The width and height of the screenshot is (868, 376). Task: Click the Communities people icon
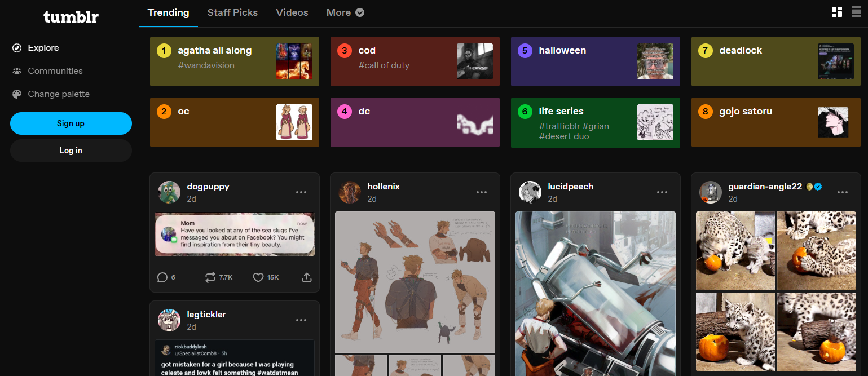click(x=17, y=71)
